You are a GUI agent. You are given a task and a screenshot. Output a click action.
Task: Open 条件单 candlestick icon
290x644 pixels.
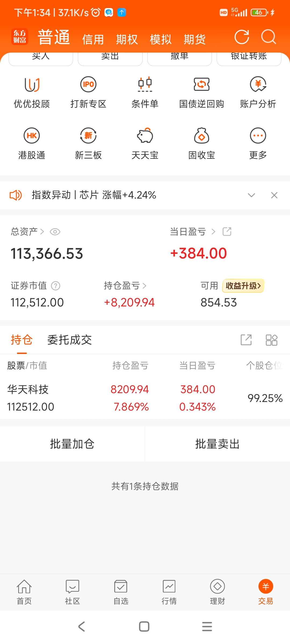click(145, 84)
